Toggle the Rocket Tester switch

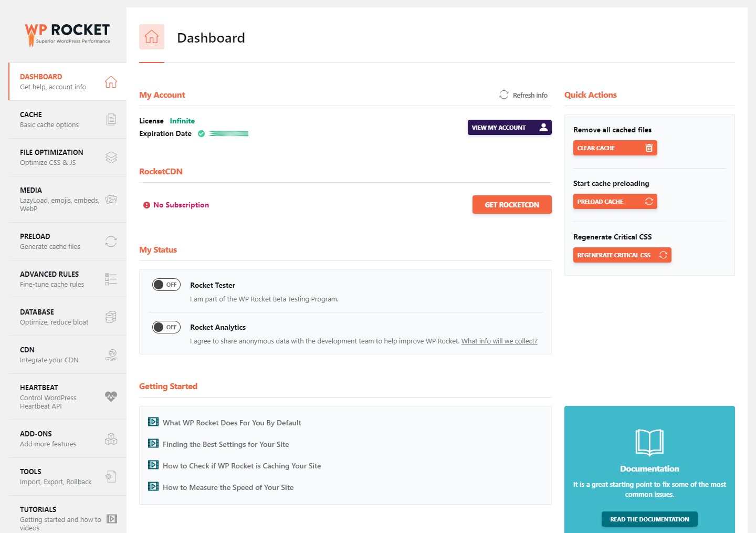pyautogui.click(x=166, y=285)
